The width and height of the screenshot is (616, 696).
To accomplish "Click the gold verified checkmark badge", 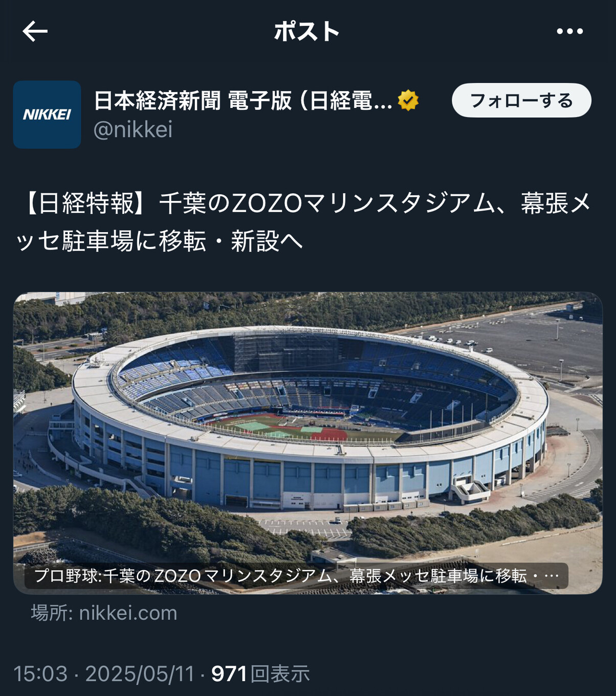I will pos(408,100).
